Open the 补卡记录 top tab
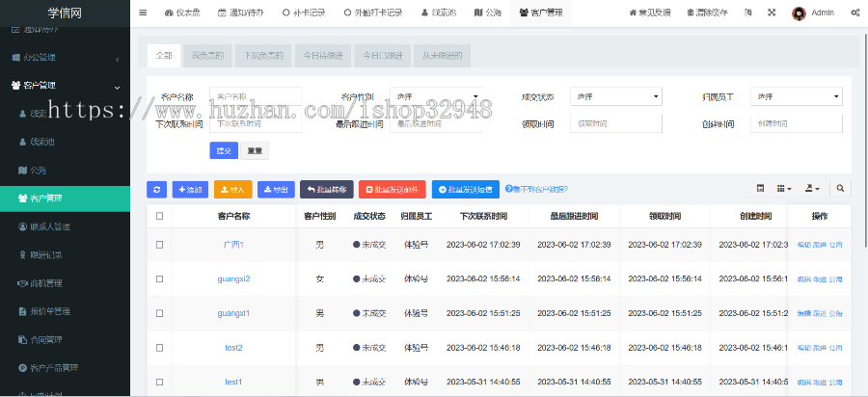 point(304,13)
